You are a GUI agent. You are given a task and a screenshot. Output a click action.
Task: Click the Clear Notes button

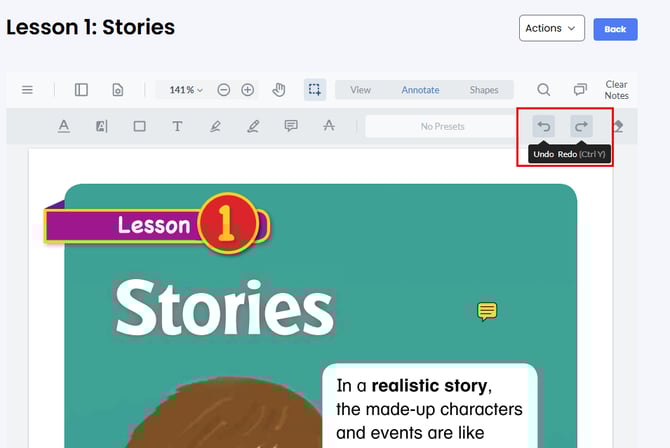click(617, 90)
